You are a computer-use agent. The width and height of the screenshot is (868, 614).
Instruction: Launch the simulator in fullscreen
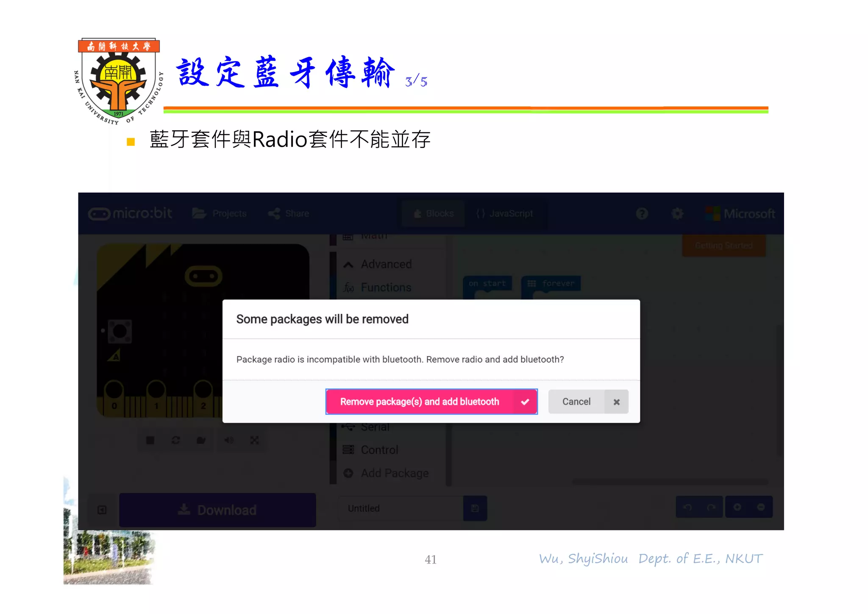[254, 441]
